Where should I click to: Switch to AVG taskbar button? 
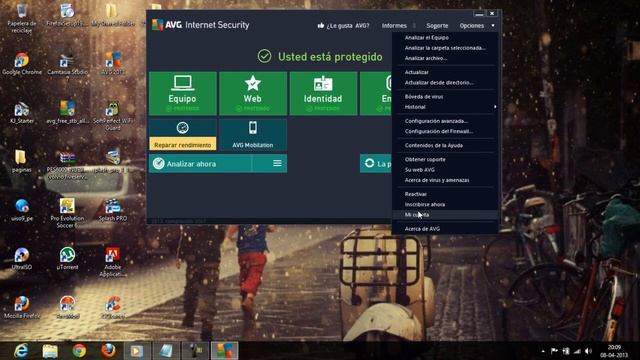pos(224,351)
